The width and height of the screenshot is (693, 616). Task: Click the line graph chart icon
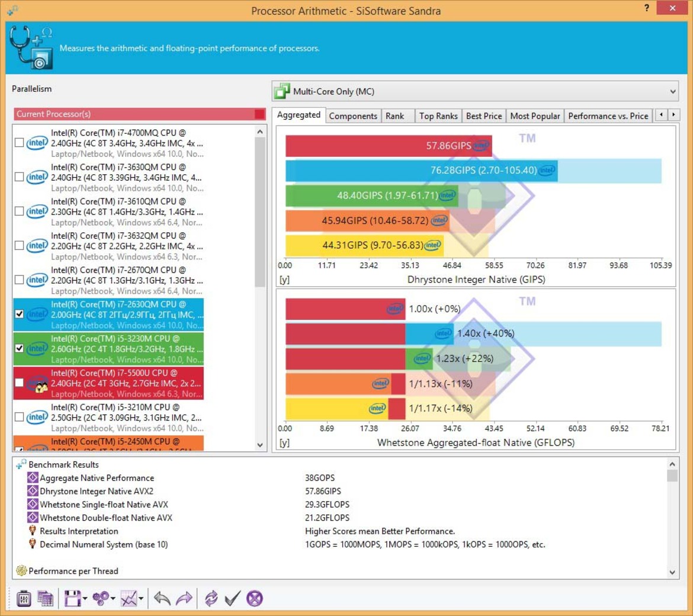[129, 599]
